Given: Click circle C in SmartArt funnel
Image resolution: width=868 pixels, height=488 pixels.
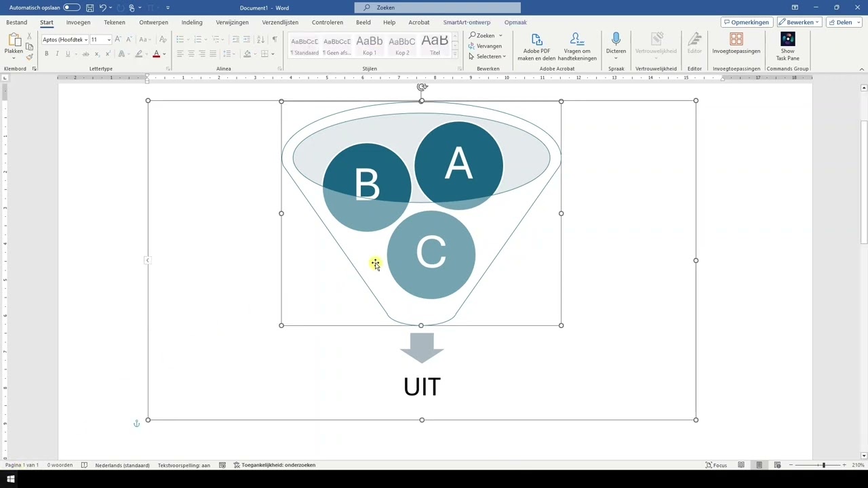Looking at the screenshot, I should coord(431,254).
